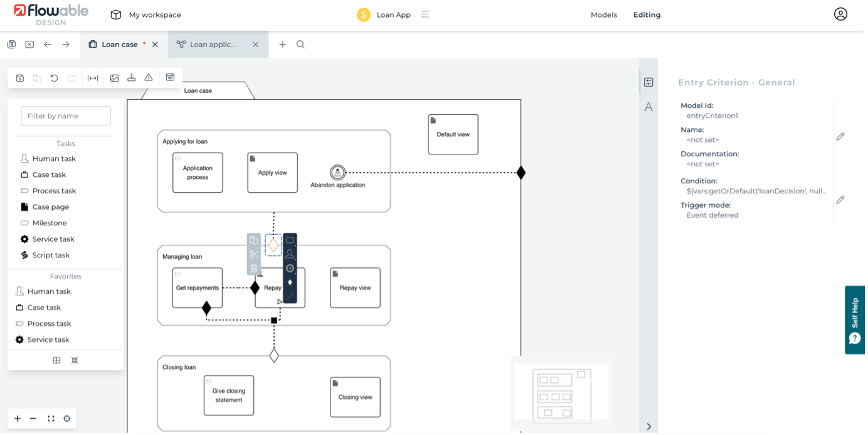Viewport: 868px width, 435px height.
Task: Export the model as an image
Action: (114, 78)
